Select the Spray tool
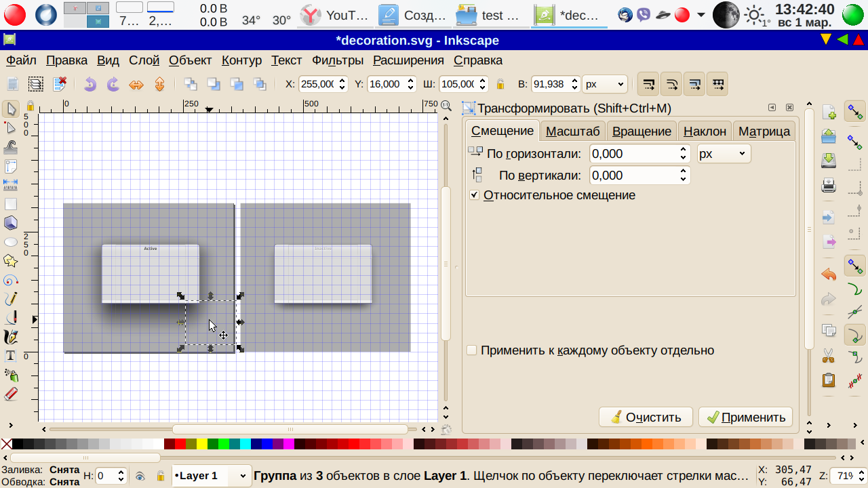This screenshot has width=868, height=488. 11,375
